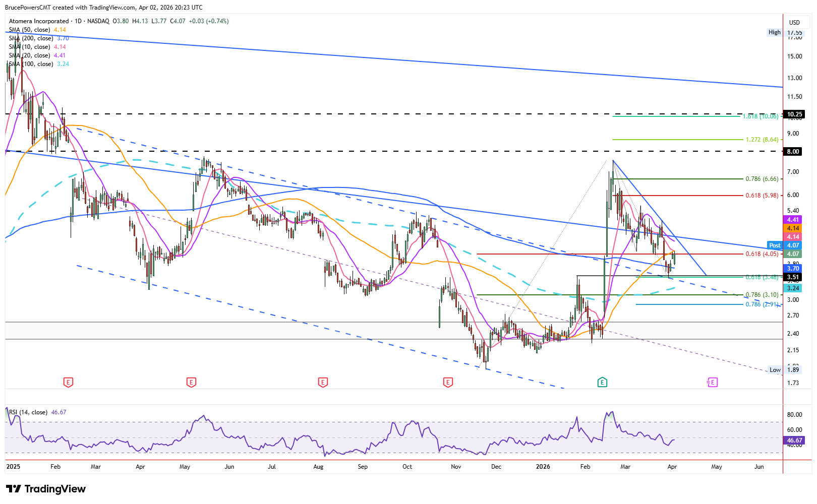Click the red earnings marker below August 2025
The image size is (817, 504).
(323, 383)
